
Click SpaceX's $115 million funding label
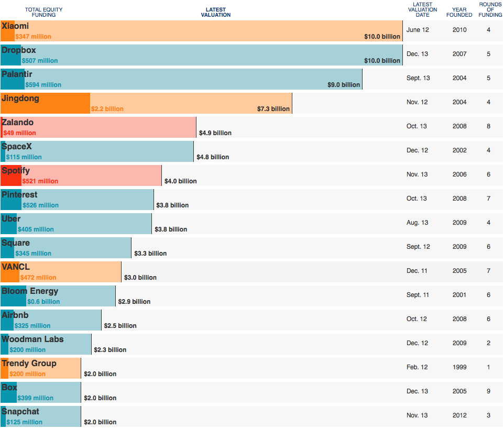pyautogui.click(x=24, y=157)
